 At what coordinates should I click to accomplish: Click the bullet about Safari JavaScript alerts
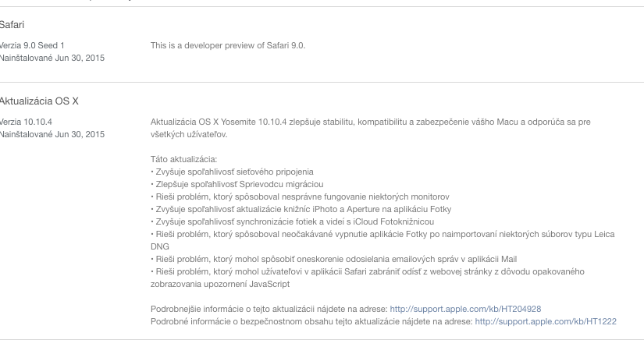pos(367,271)
